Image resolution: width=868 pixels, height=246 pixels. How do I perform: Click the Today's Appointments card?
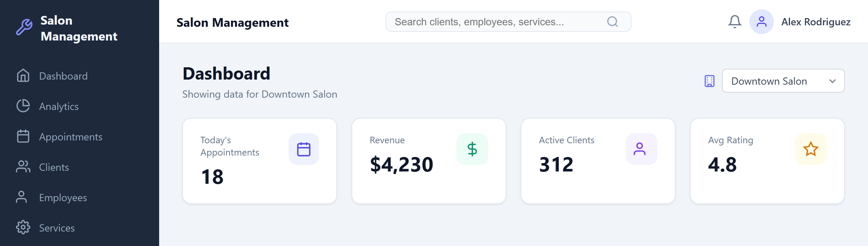259,161
